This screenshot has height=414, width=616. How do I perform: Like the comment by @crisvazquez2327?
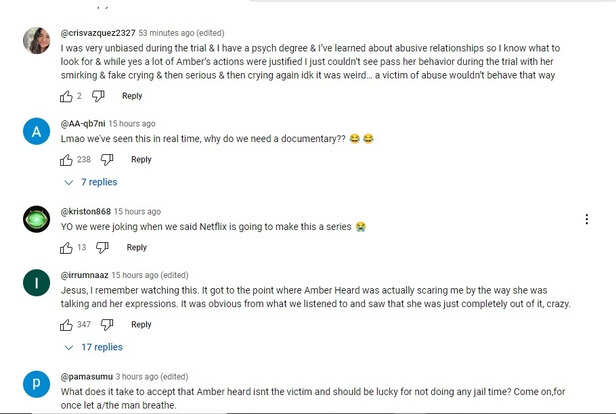coord(66,96)
